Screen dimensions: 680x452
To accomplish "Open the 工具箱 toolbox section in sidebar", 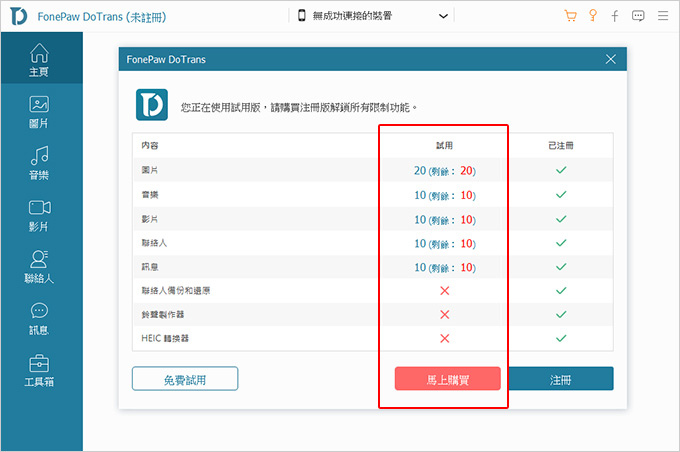I will [39, 371].
